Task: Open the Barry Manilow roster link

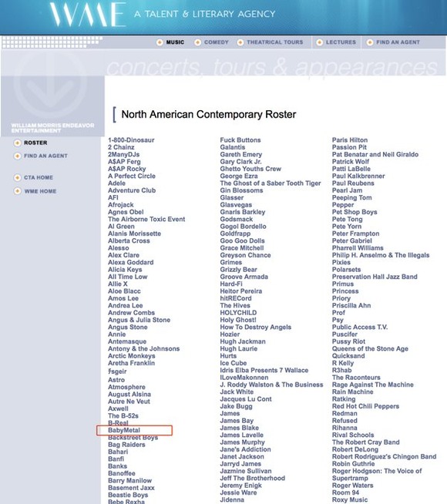Action: click(x=129, y=481)
